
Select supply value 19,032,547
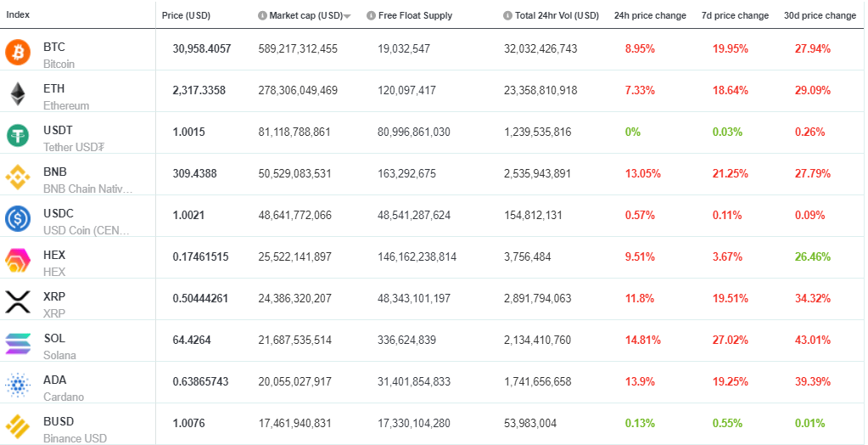point(404,48)
